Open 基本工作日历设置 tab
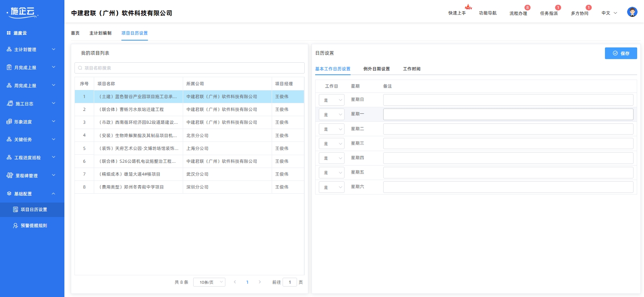Viewport: 644px width, 297px height. [x=333, y=69]
